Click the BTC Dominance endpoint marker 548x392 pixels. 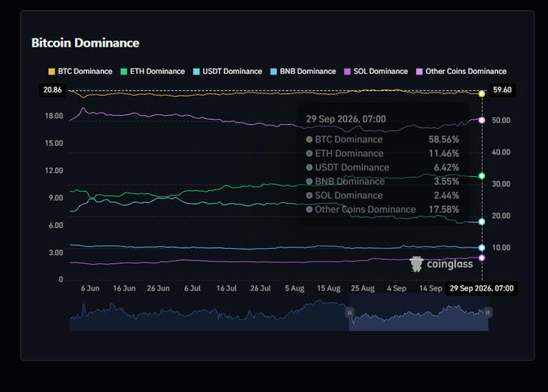482,93
